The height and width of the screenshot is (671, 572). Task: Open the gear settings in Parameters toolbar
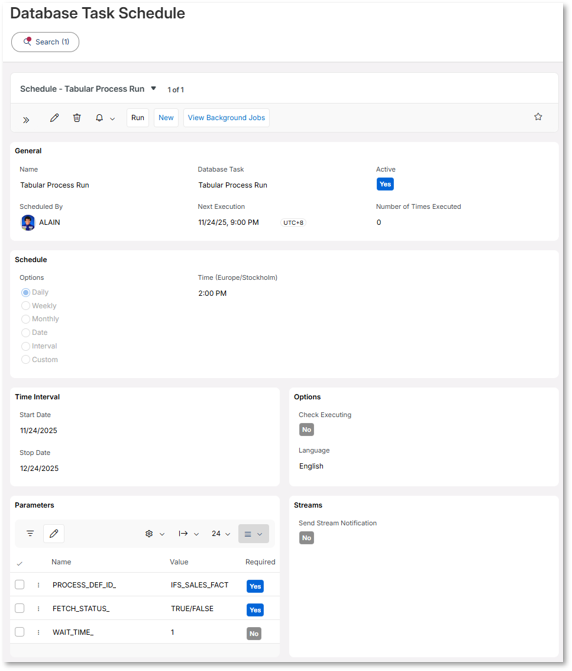(x=154, y=534)
